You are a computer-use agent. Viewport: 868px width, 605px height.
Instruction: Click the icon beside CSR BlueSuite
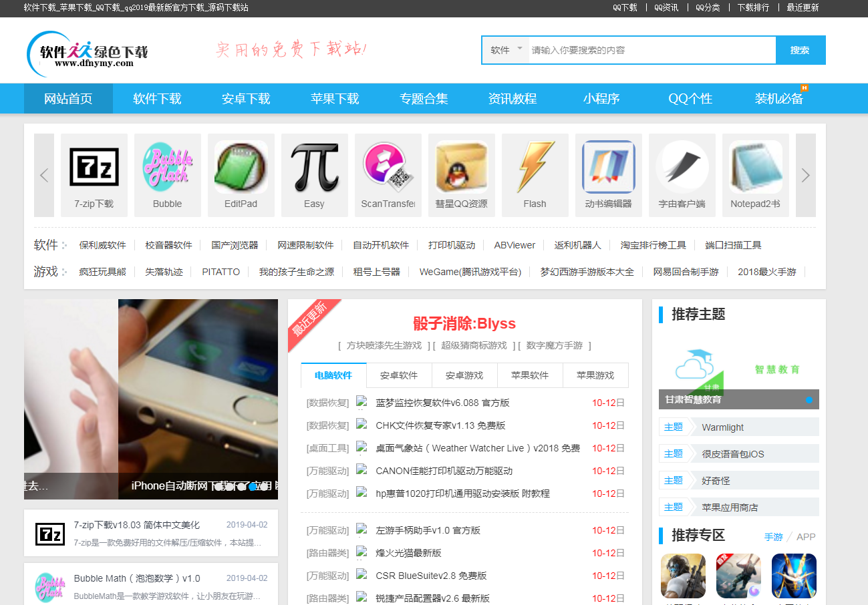point(362,575)
